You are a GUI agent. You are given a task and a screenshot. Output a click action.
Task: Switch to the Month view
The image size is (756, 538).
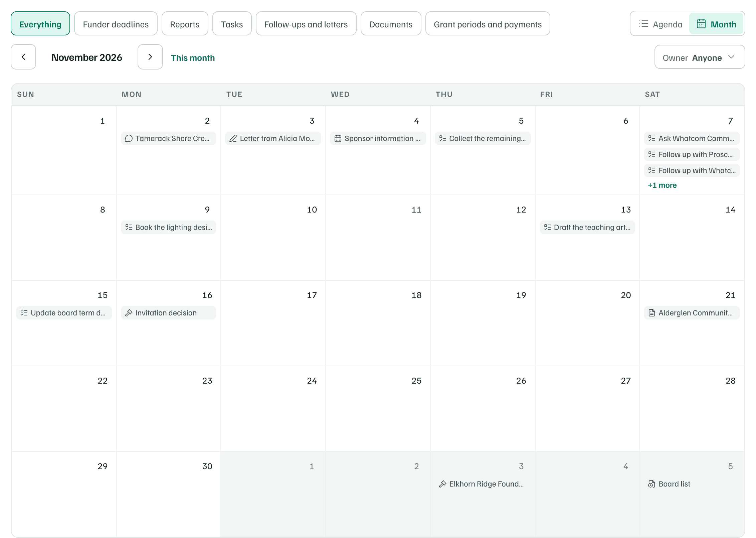click(x=717, y=24)
